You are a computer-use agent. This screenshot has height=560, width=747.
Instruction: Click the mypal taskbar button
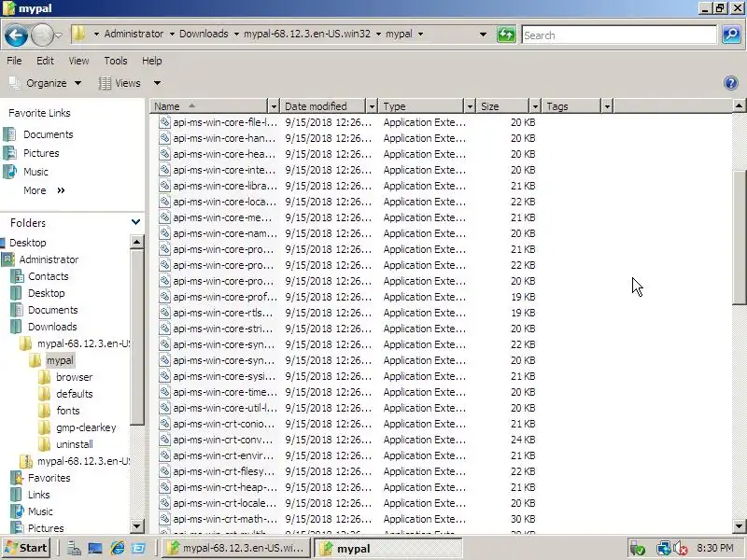point(388,548)
